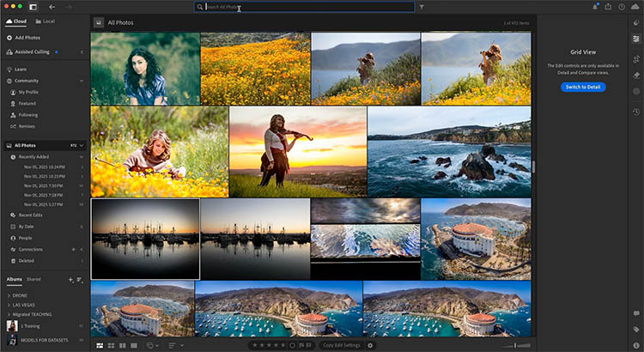Image resolution: width=644 pixels, height=352 pixels.
Task: Create new album with plus icon
Action: [x=70, y=280]
